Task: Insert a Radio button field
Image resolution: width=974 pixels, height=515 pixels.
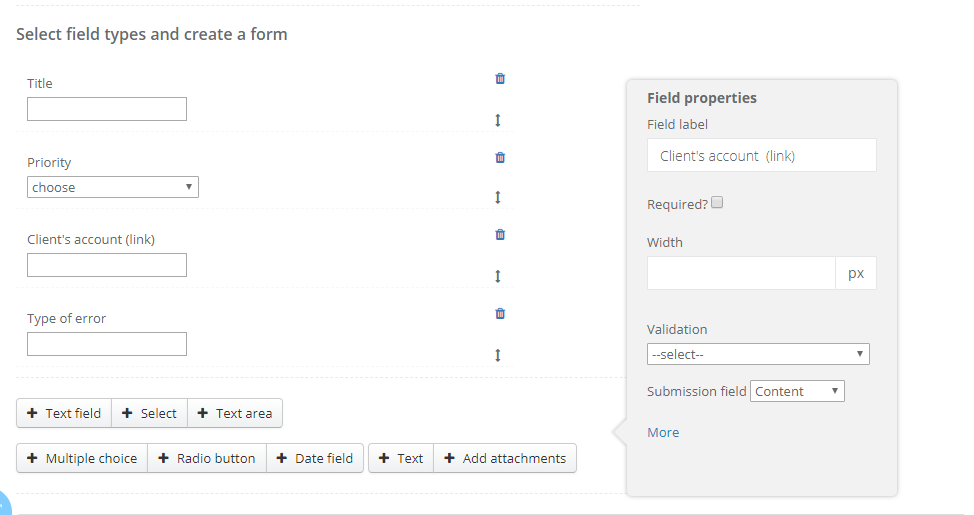Action: click(207, 458)
